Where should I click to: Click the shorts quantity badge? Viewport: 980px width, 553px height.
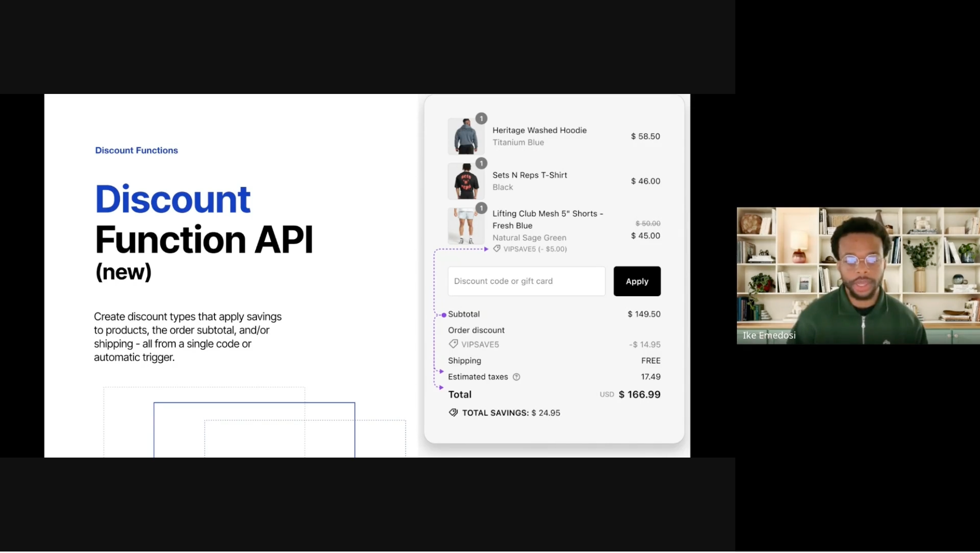[481, 208]
